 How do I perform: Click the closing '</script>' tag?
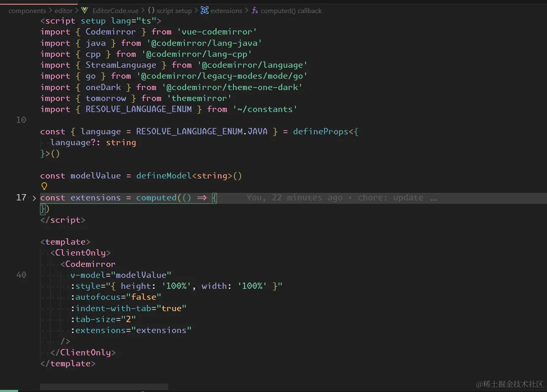click(x=63, y=220)
